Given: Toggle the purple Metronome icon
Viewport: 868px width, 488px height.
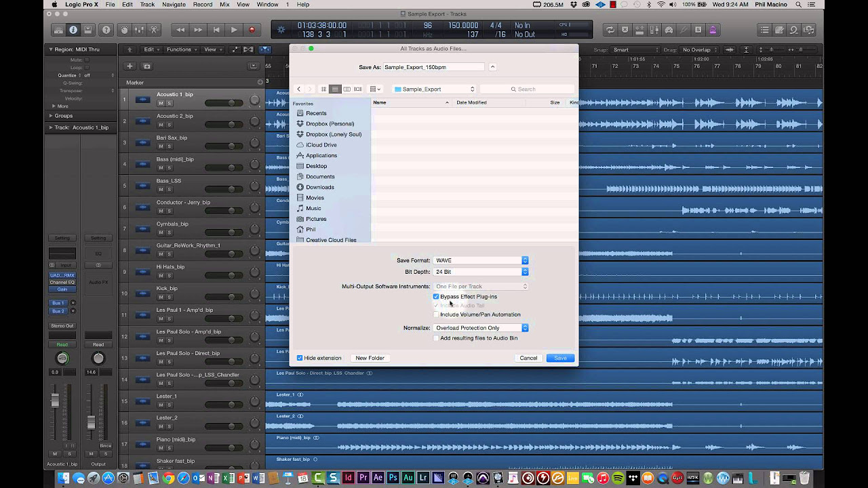Looking at the screenshot, I should [713, 30].
